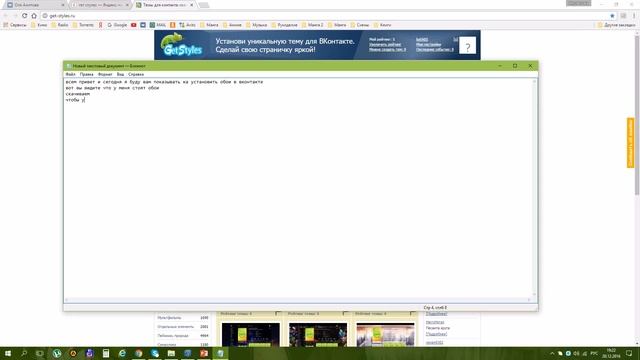Open Calculator from the taskbar
Screen dimensions: 640x360
(x=106, y=353)
